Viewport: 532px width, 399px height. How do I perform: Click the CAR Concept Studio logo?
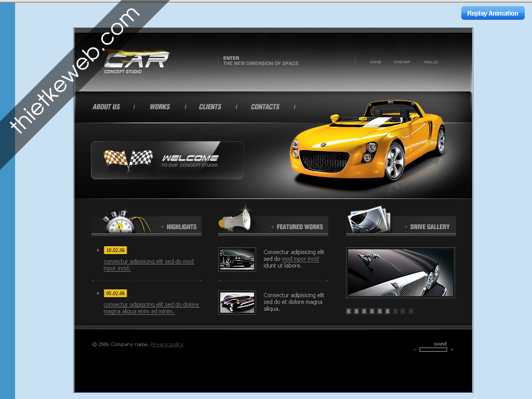(137, 62)
